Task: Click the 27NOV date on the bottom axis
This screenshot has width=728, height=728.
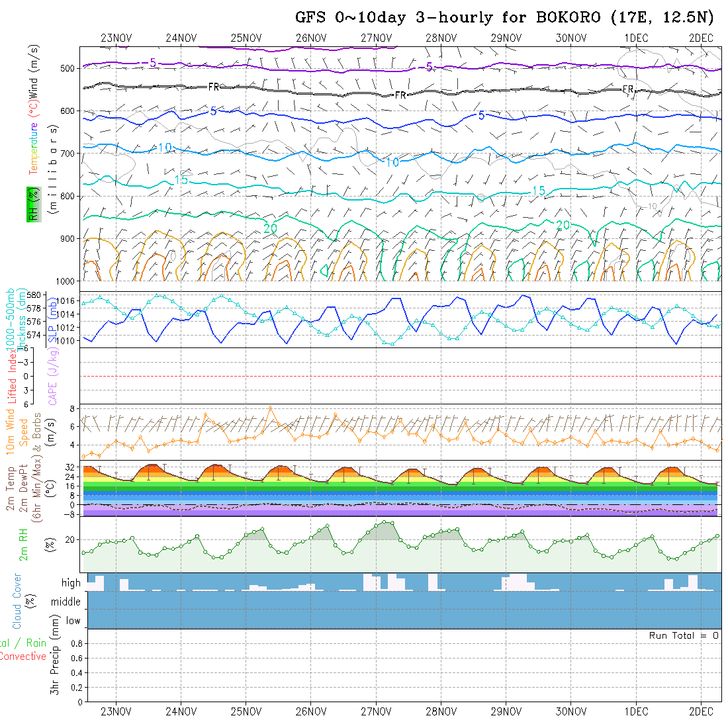Action: [x=375, y=711]
